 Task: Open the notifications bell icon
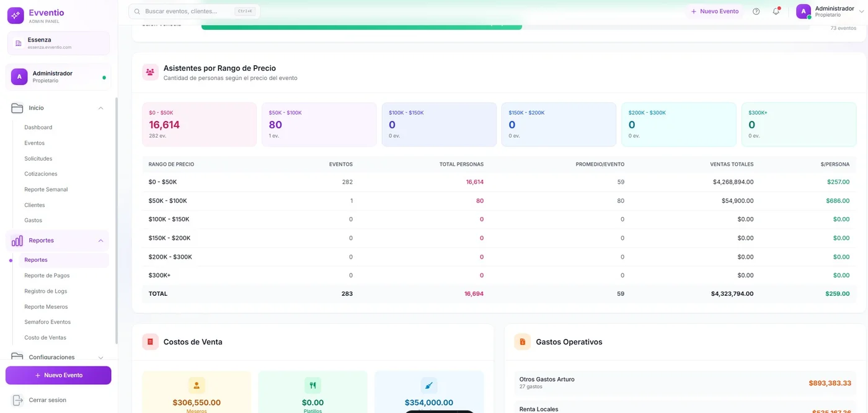click(x=776, y=12)
